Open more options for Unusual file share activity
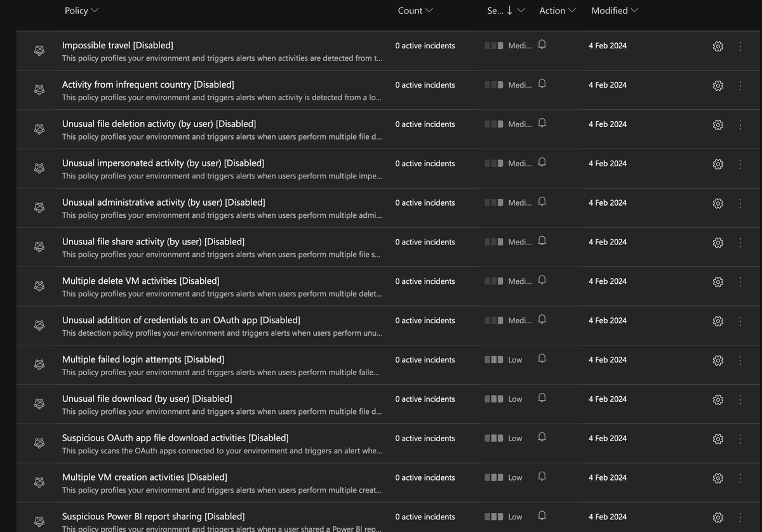This screenshot has width=762, height=532. [x=740, y=243]
